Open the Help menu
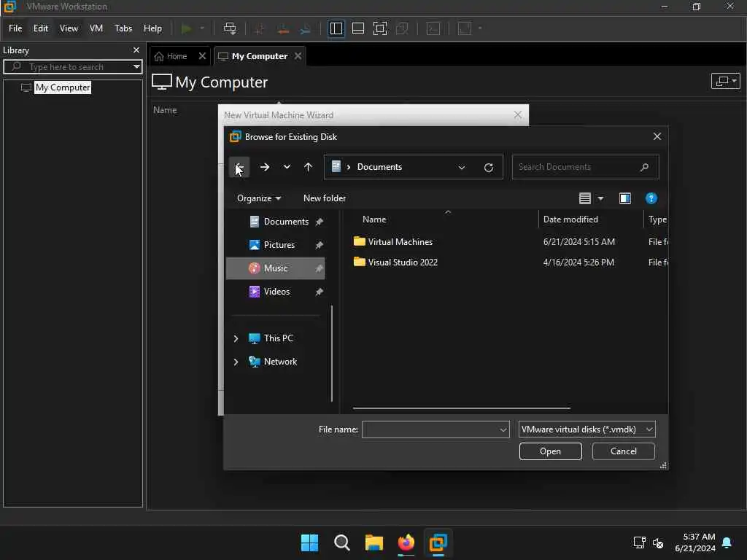 click(152, 28)
